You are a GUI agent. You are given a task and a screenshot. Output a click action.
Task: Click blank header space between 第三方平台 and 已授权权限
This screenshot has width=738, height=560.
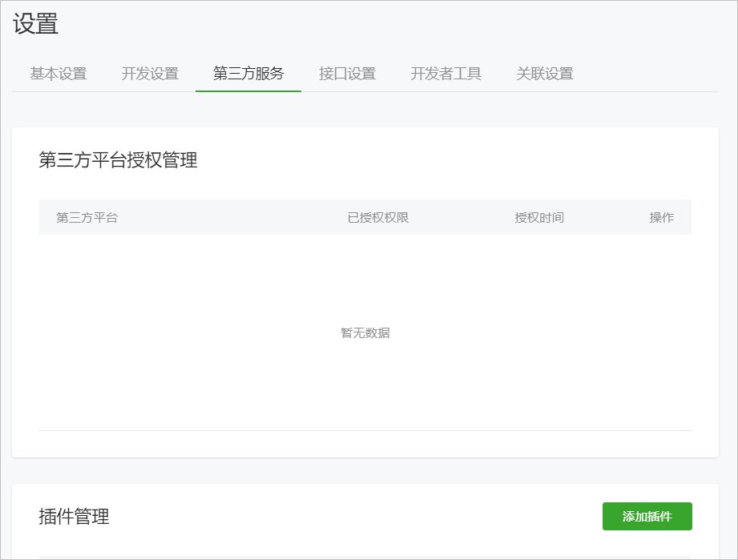tap(232, 217)
